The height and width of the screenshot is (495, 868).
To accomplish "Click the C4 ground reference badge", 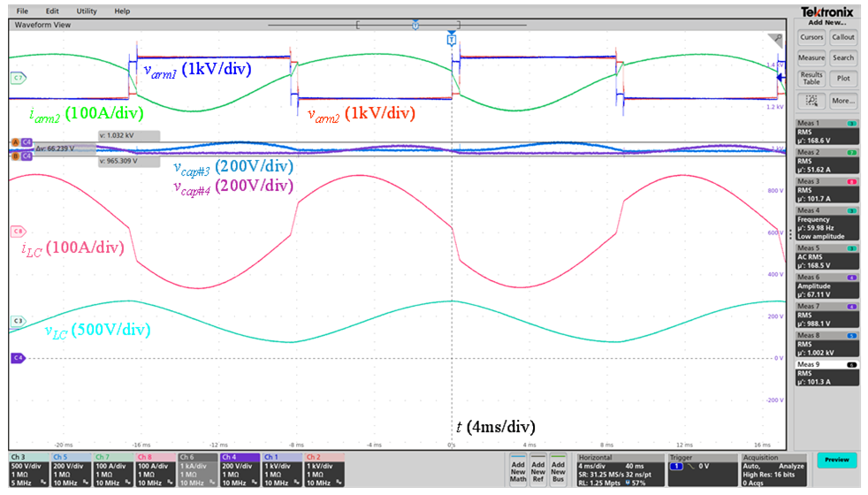I will 17,358.
